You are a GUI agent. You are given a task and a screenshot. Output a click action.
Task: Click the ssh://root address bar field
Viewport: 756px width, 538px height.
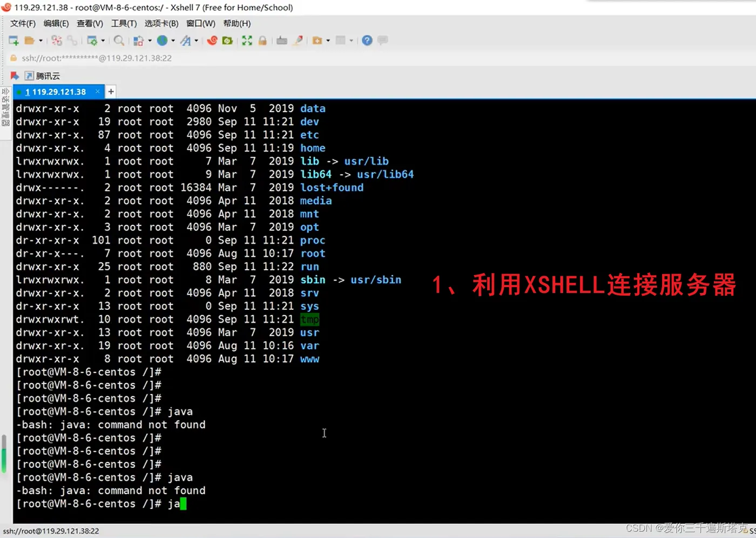click(97, 58)
